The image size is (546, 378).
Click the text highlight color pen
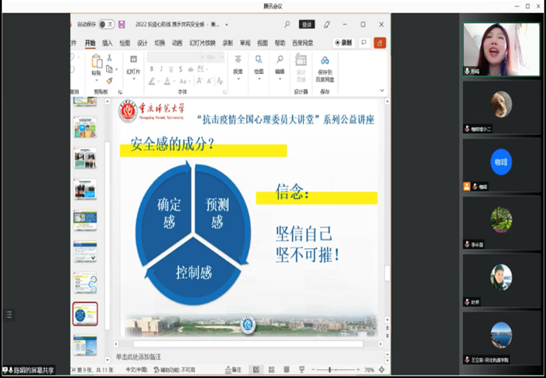click(x=152, y=81)
